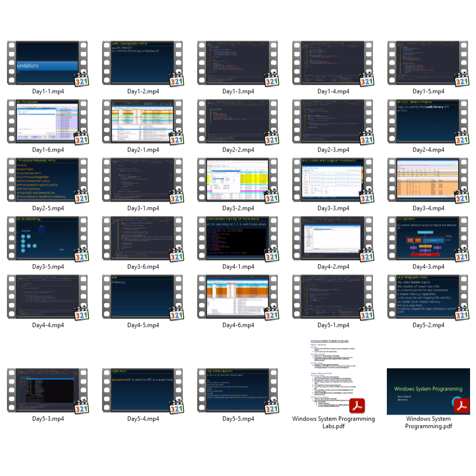Select the Day3-5.mp4 video icon
The width and height of the screenshot is (476, 476).
48,238
